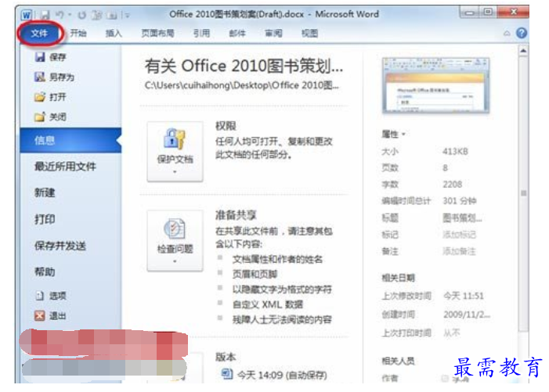Select 最近所用文件 in the backstage menu

tap(65, 167)
